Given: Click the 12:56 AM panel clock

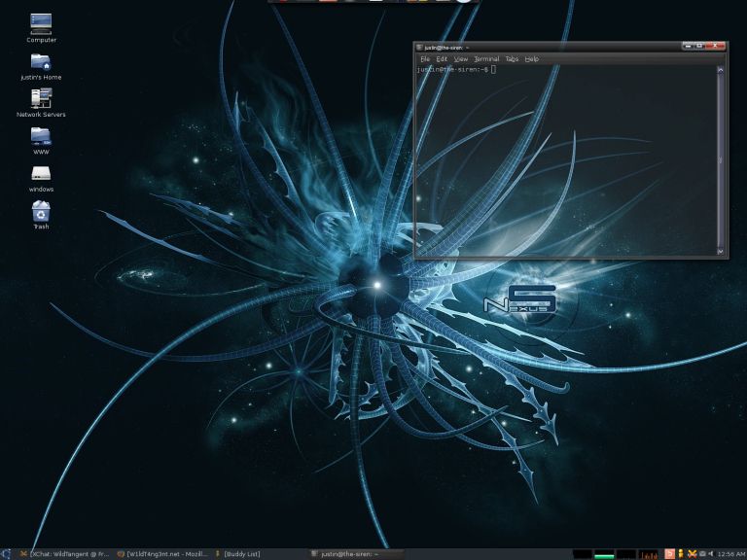Looking at the screenshot, I should (x=731, y=554).
